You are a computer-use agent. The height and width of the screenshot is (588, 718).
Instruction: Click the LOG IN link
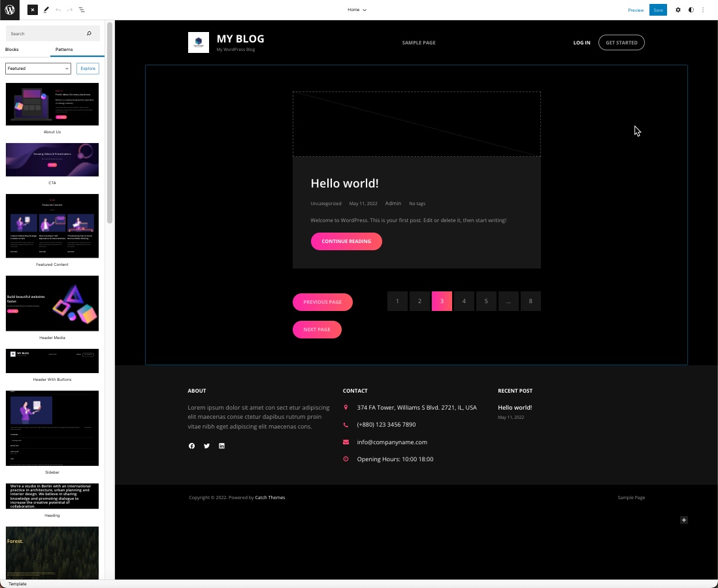581,42
